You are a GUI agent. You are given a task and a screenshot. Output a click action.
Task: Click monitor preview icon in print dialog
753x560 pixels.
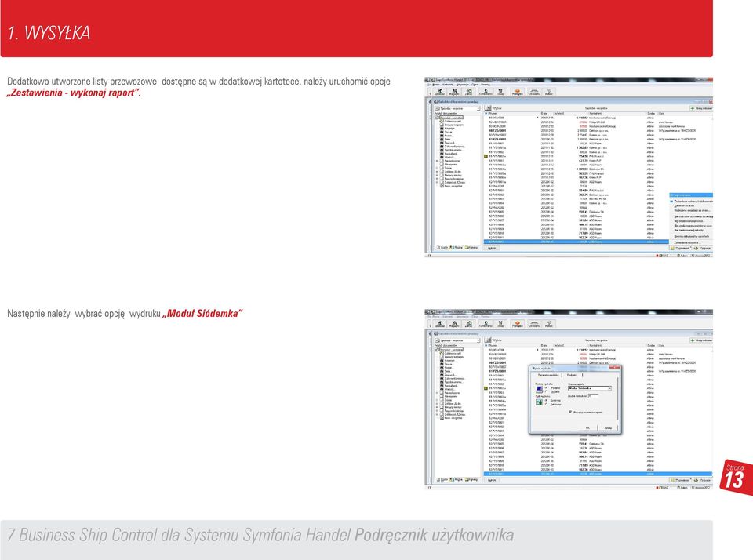pyautogui.click(x=540, y=390)
